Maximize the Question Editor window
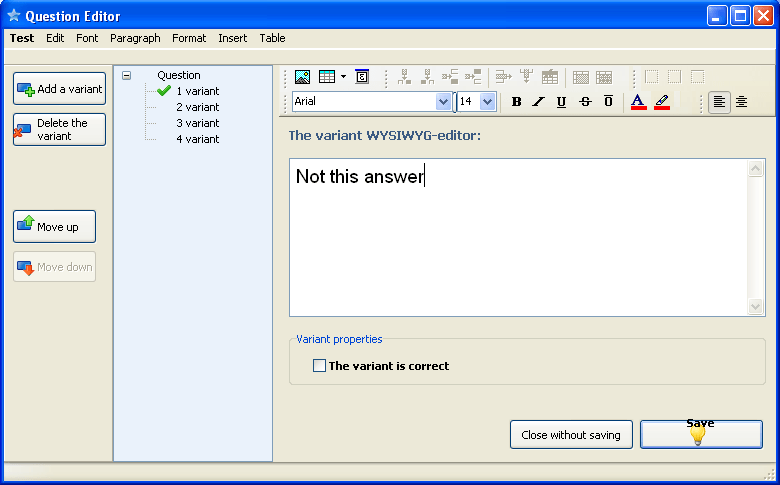 [x=740, y=16]
